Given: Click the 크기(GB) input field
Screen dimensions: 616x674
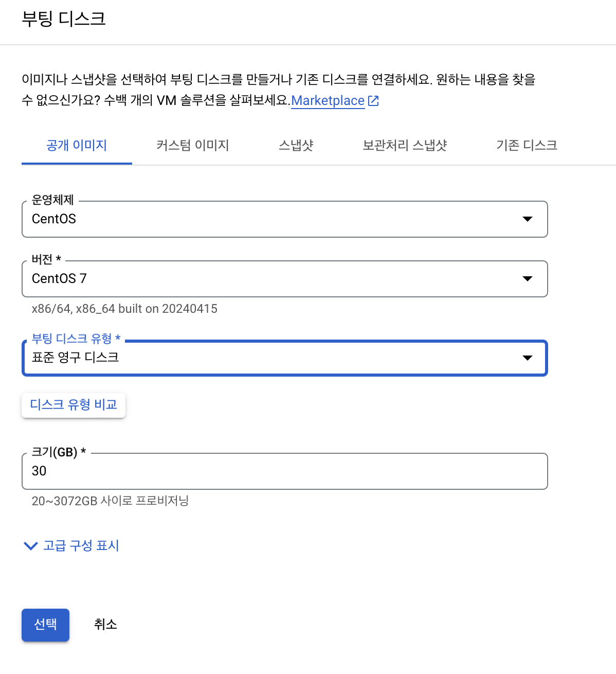Looking at the screenshot, I should coord(285,471).
